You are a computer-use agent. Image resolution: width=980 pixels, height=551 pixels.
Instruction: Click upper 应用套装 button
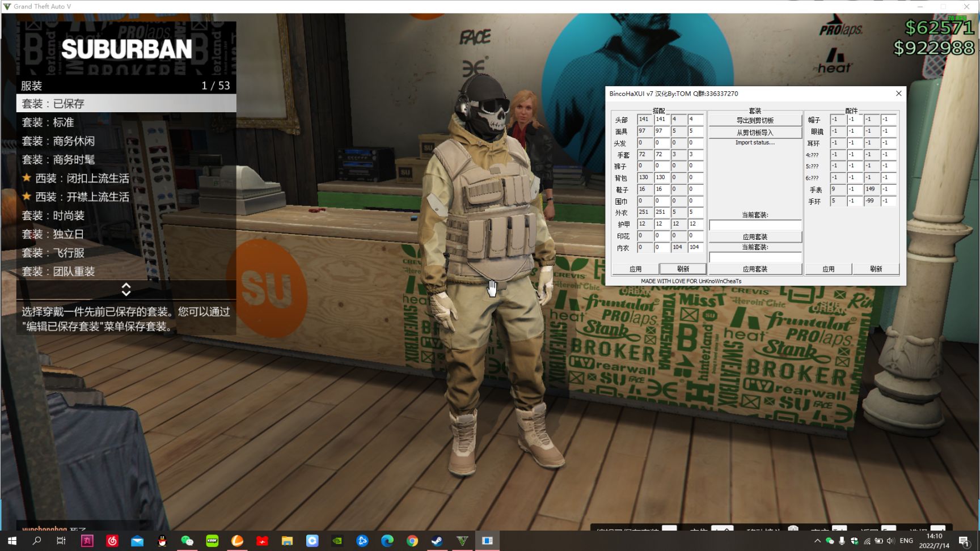(755, 237)
